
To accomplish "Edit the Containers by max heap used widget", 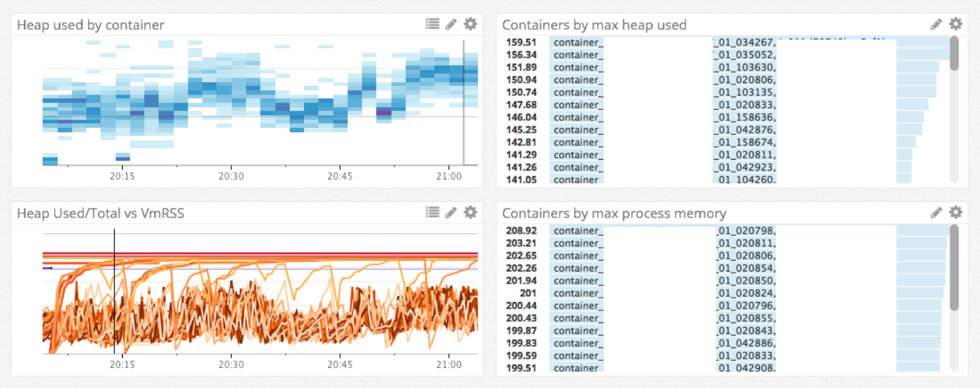I will (x=937, y=24).
